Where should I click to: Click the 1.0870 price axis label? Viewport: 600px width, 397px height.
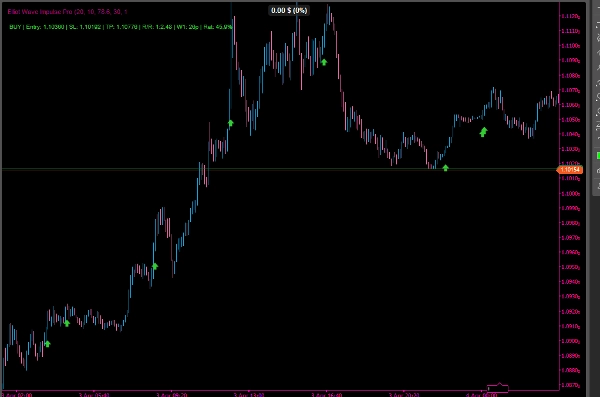coord(571,386)
